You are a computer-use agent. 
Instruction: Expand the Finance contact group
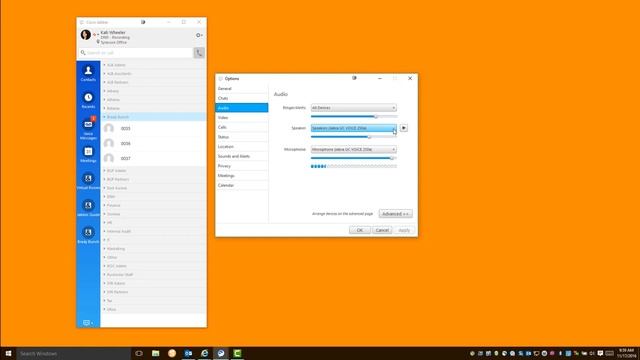[153, 205]
